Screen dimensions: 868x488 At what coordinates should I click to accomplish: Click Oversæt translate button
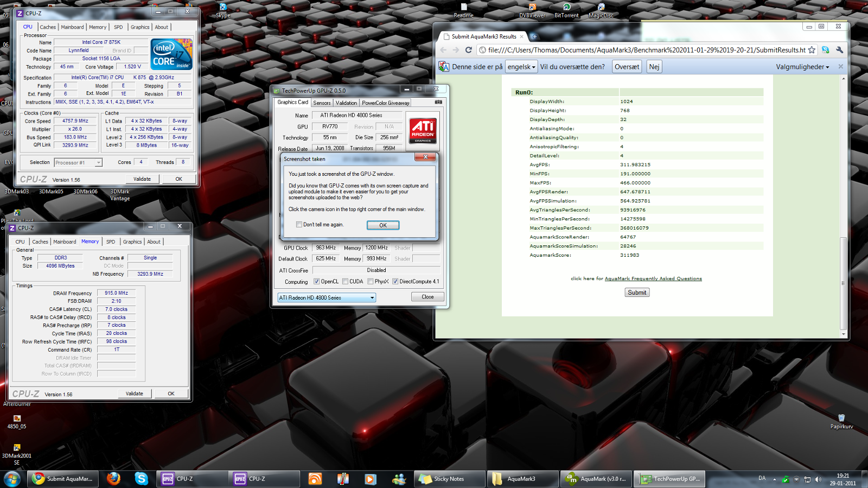(x=627, y=67)
